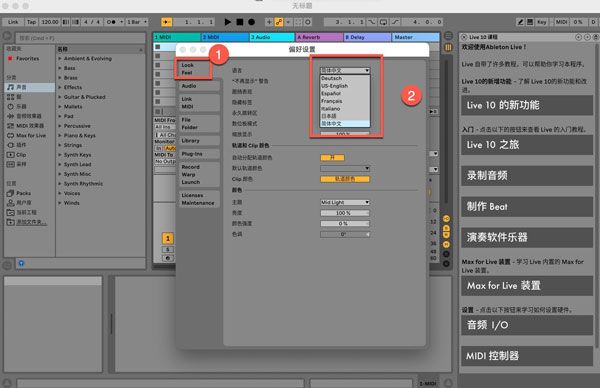Click the browser search field

[80, 38]
